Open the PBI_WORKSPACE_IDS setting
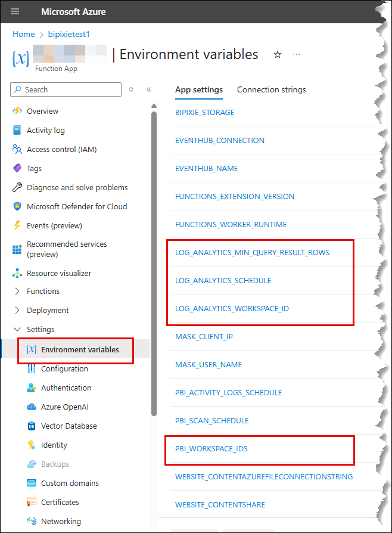 tap(211, 448)
